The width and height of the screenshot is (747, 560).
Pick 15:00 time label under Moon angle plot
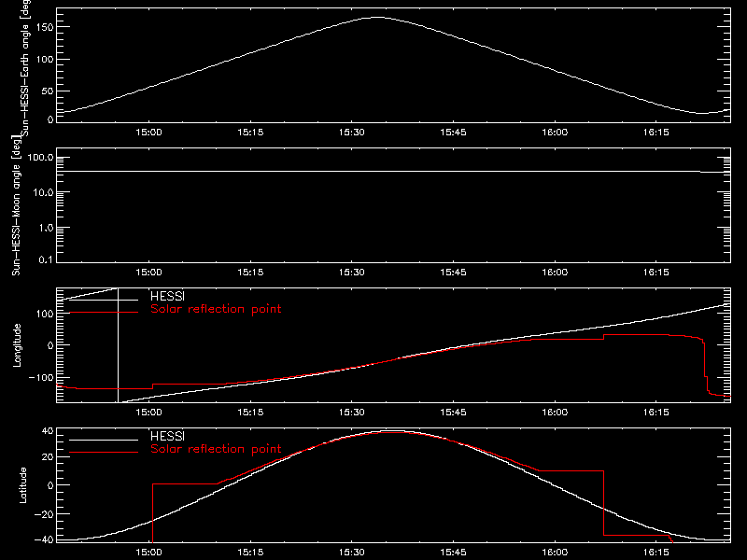(148, 273)
